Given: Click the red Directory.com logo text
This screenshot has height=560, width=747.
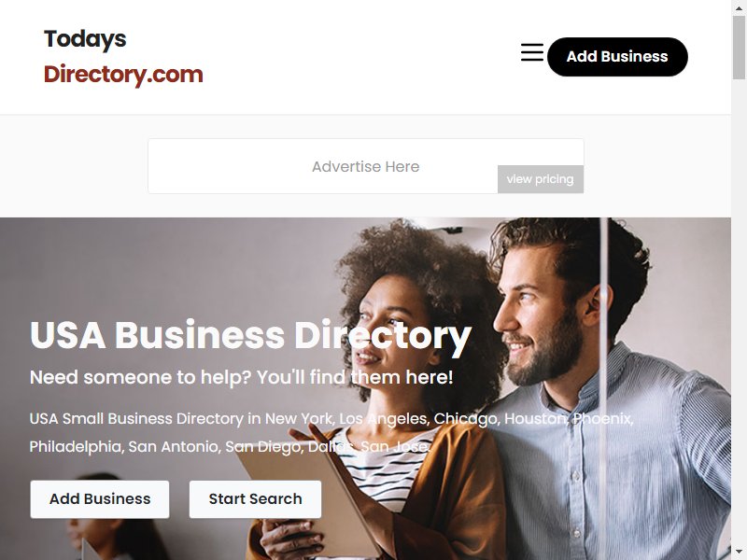Looking at the screenshot, I should [x=123, y=75].
